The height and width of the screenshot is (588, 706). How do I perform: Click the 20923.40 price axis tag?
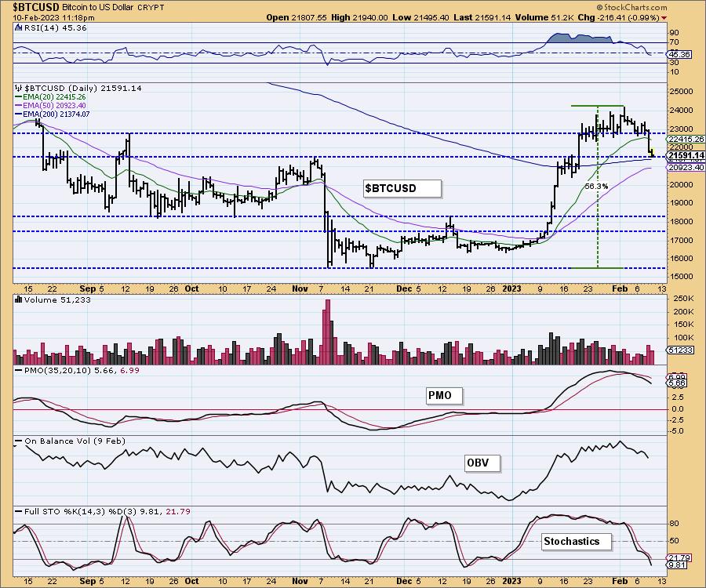(686, 167)
